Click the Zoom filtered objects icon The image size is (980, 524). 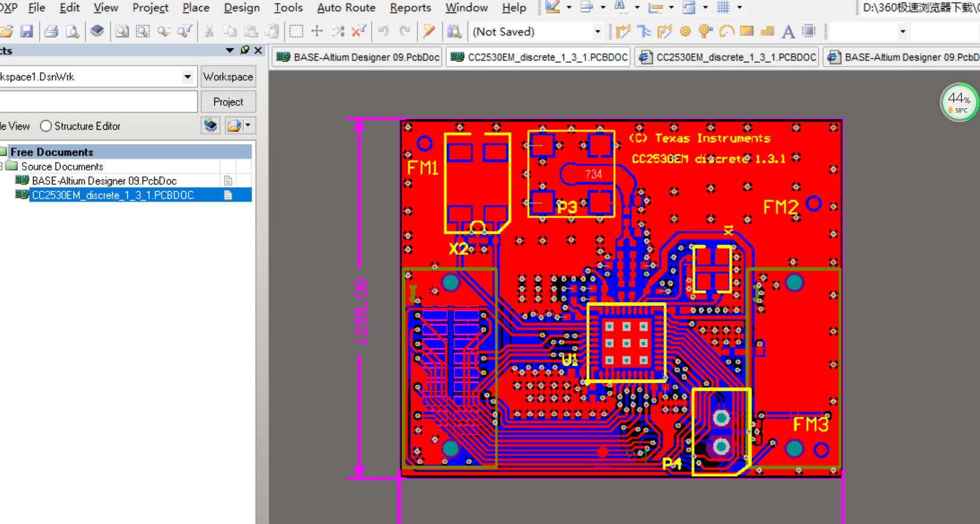point(185,31)
